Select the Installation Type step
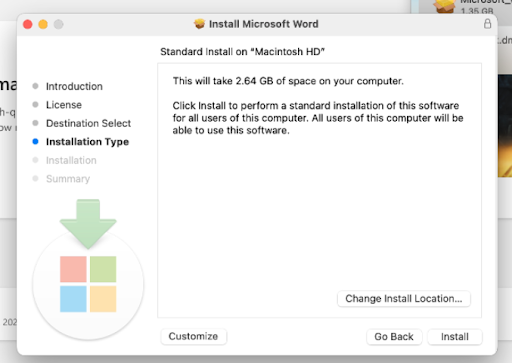 87,142
